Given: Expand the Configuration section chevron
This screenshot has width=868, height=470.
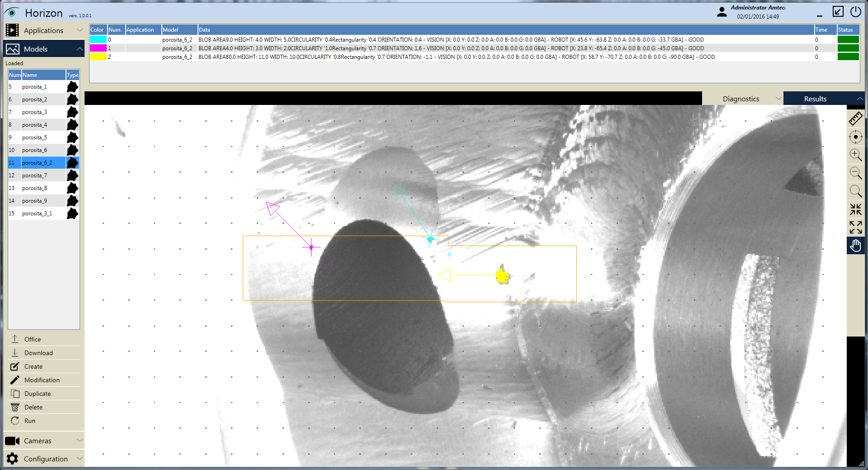Looking at the screenshot, I should pos(80,458).
